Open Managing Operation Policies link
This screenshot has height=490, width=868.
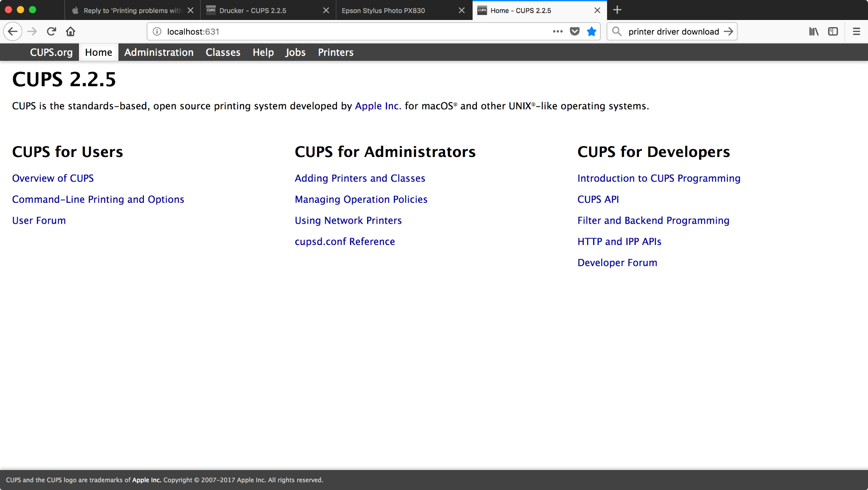361,199
